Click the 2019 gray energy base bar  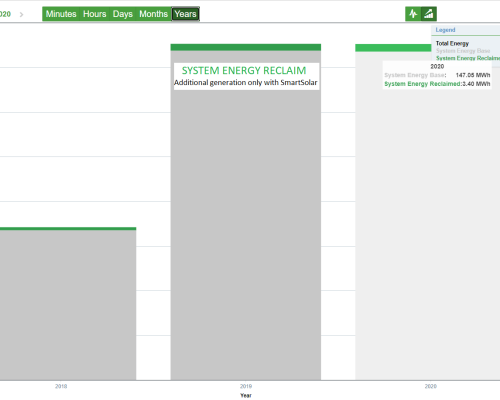point(246,233)
